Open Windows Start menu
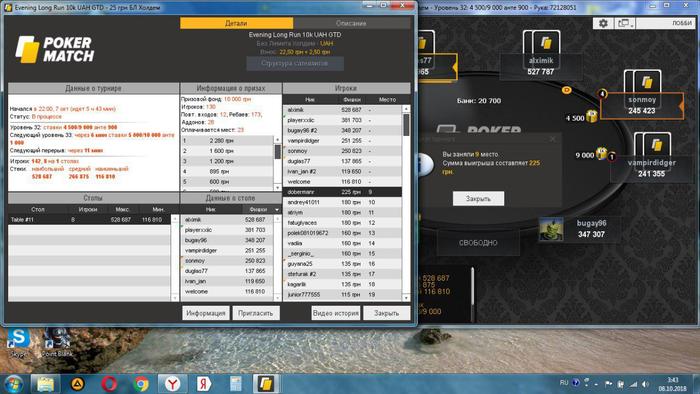 (x=13, y=384)
